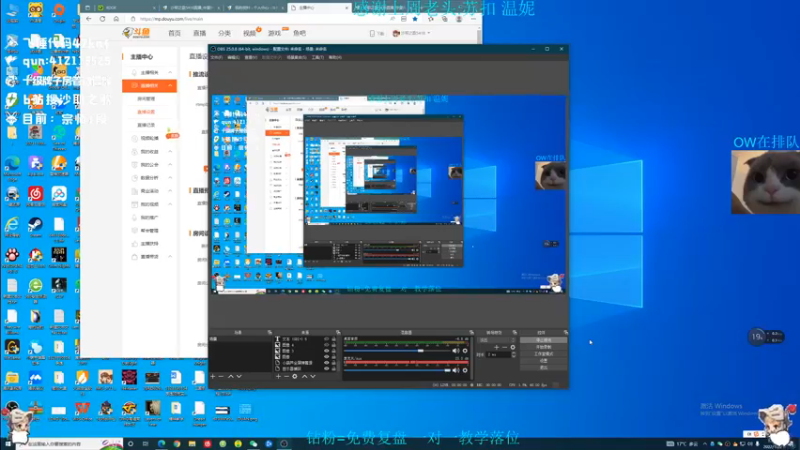The height and width of the screenshot is (450, 800).
Task: Click the Windows taskbar search box
Action: point(69,444)
